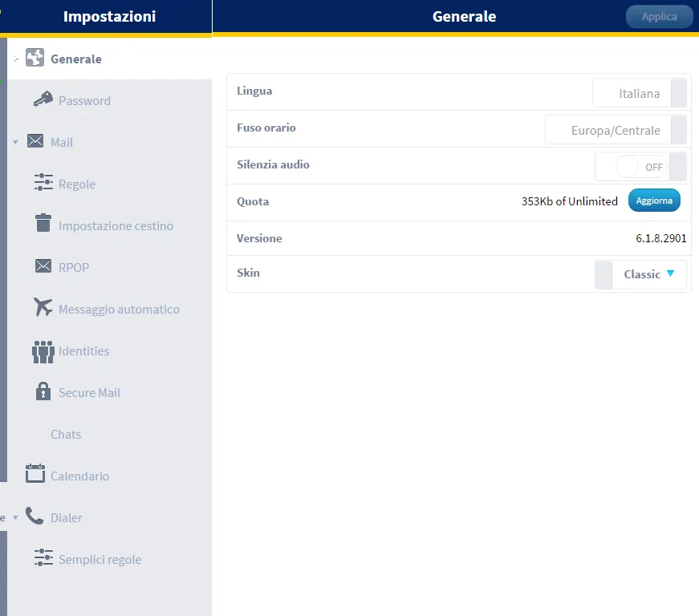Click the Regole sliders icon

[x=43, y=183]
